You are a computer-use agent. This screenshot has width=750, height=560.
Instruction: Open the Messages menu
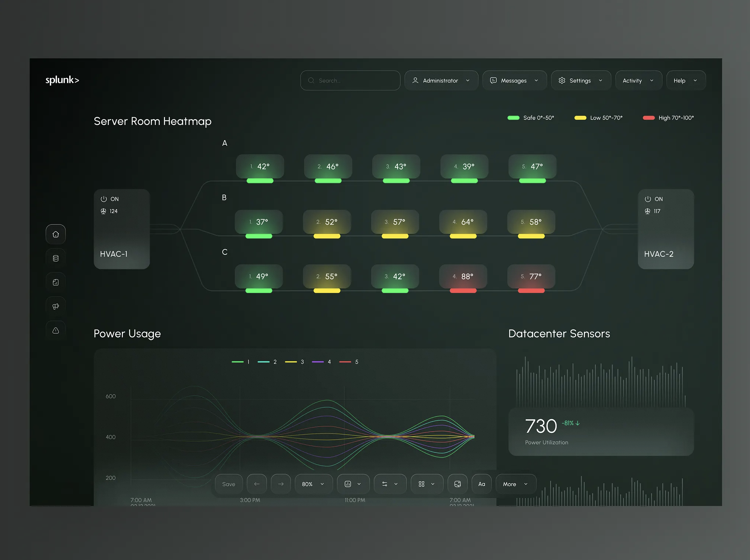[514, 80]
